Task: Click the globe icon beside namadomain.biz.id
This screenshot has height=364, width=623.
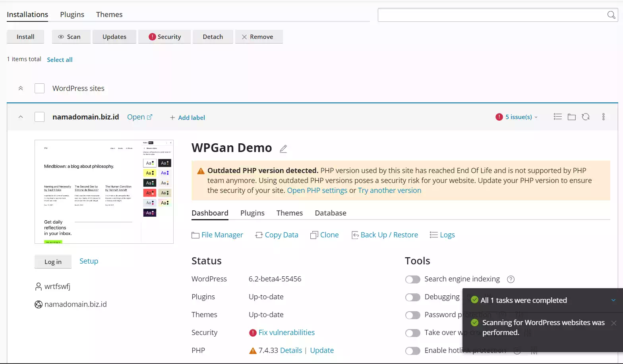Action: (39, 304)
